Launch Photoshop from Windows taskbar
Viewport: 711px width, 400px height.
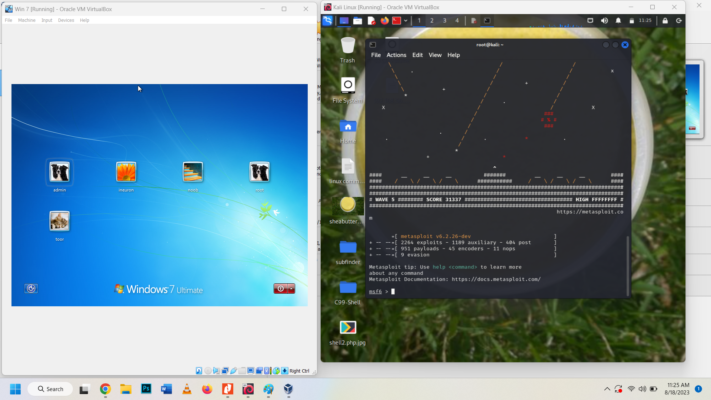coord(146,389)
